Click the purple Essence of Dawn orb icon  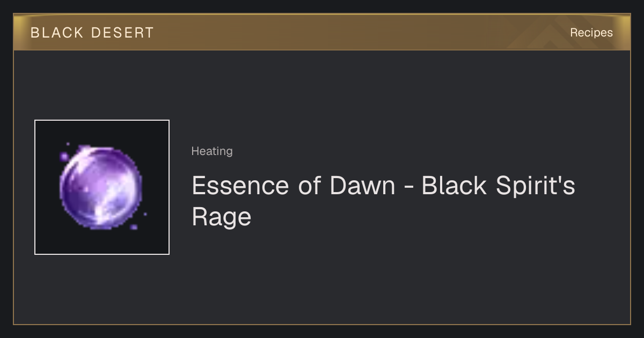click(x=101, y=187)
